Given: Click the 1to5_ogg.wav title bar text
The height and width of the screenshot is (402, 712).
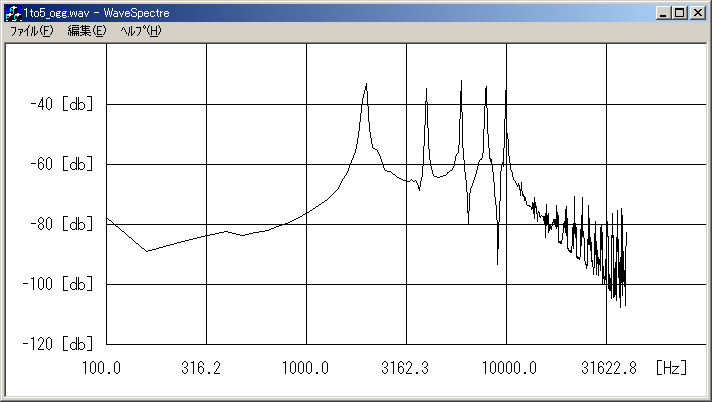Looking at the screenshot, I should click(57, 13).
